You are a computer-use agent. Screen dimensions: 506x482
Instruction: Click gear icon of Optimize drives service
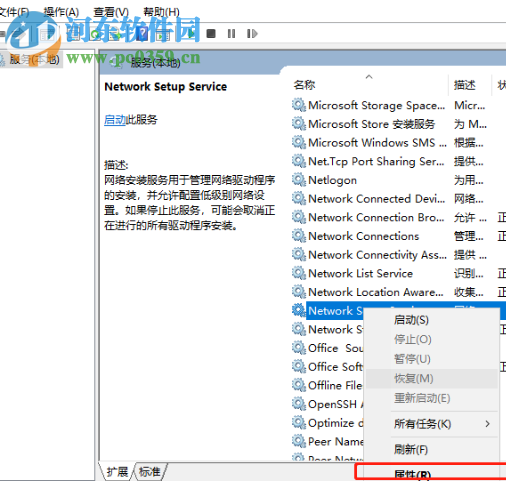click(x=299, y=423)
